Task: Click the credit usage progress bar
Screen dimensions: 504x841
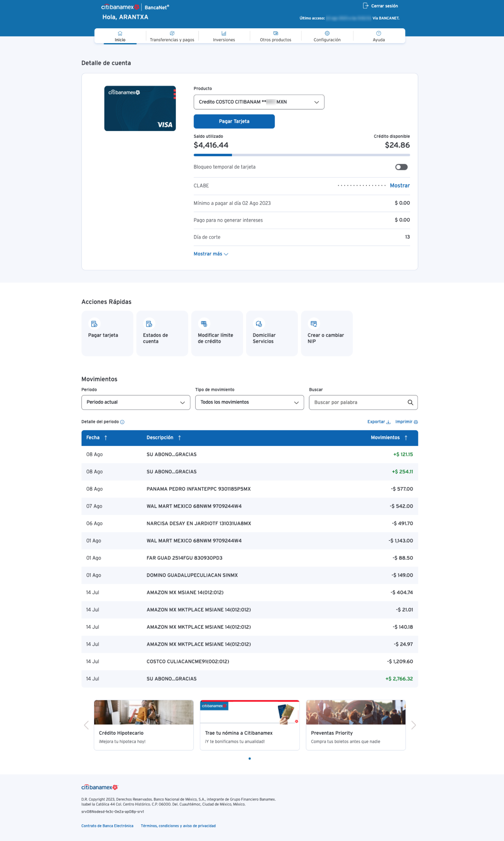Action: 302,155
